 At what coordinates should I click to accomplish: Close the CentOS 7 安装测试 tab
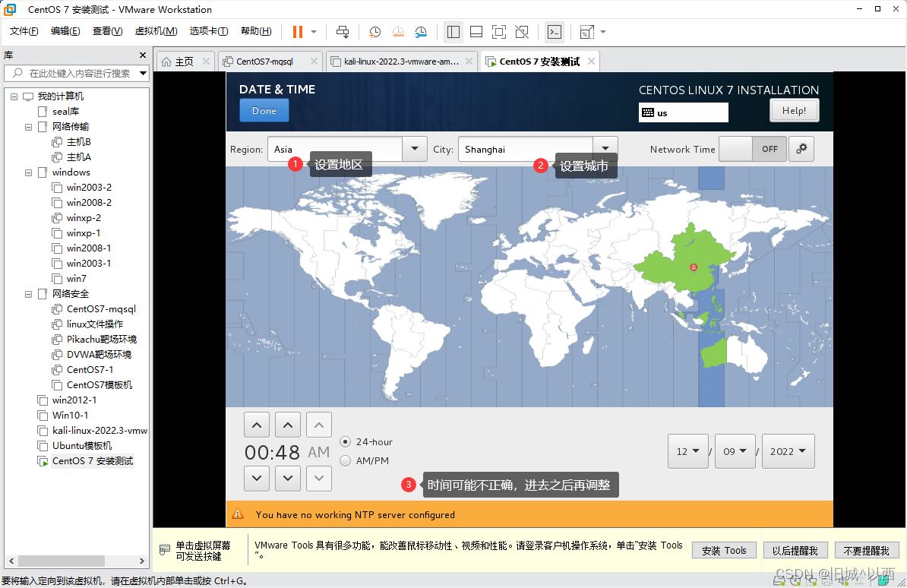click(590, 62)
